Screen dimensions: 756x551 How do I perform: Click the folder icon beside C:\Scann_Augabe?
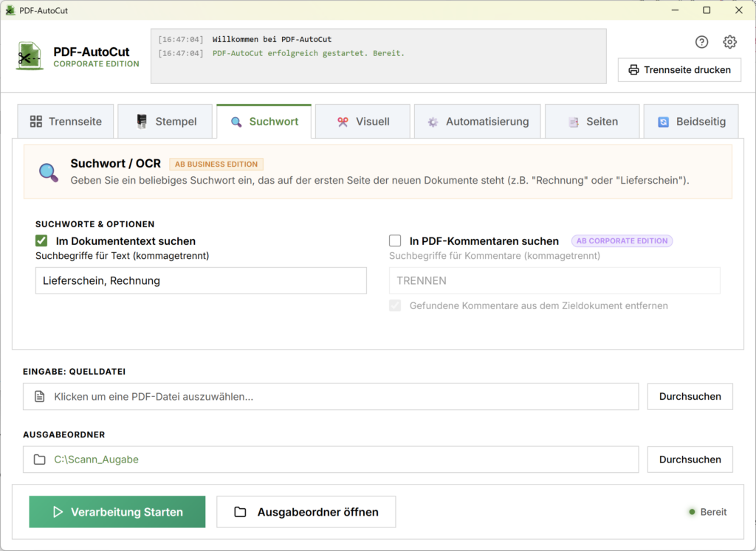pos(40,460)
